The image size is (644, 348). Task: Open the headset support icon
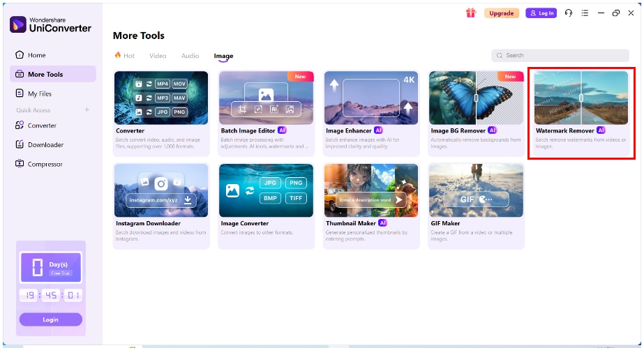(569, 13)
